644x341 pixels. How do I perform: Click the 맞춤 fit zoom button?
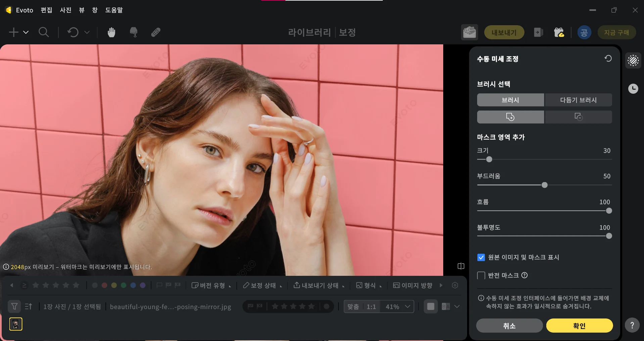coord(353,307)
